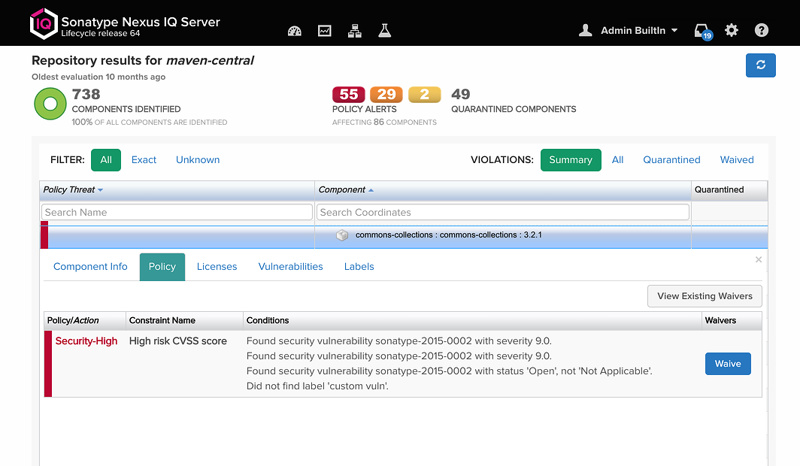Screen dimensions: 800x466
Task: Switch to the Licenses tab
Action: pyautogui.click(x=217, y=266)
